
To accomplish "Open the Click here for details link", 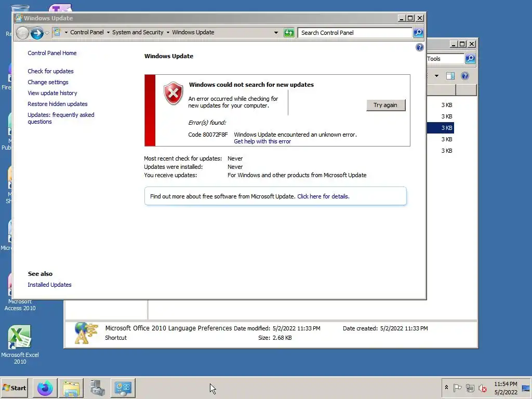I will pyautogui.click(x=323, y=196).
